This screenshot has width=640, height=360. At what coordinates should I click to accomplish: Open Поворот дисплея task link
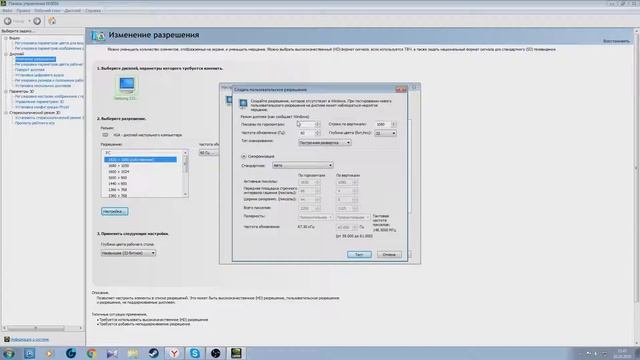[30, 70]
